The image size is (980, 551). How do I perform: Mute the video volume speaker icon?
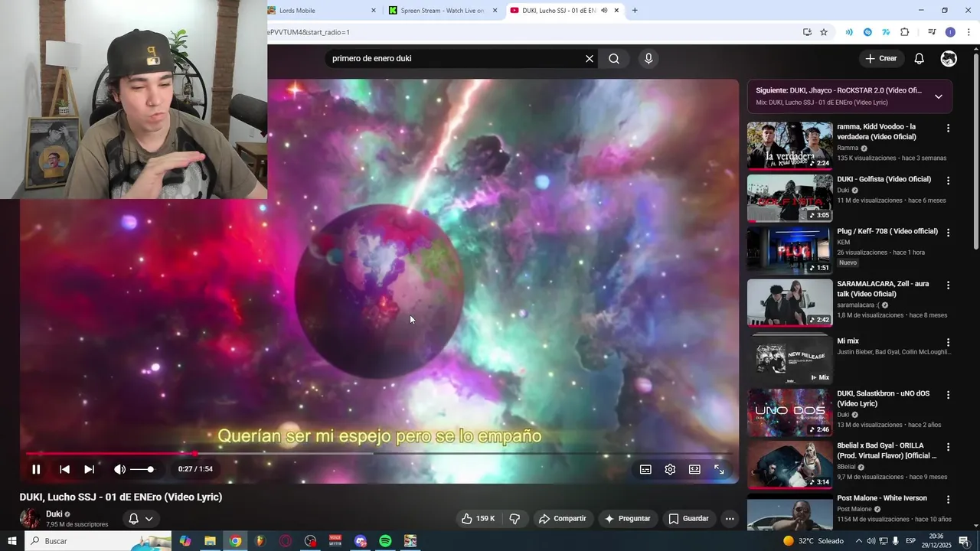coord(119,469)
